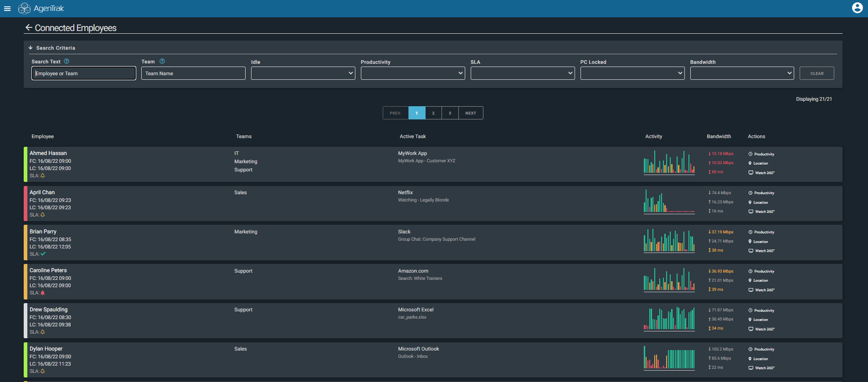Viewport: 868px width, 382px height.
Task: Show help for Search Text field
Action: point(67,61)
